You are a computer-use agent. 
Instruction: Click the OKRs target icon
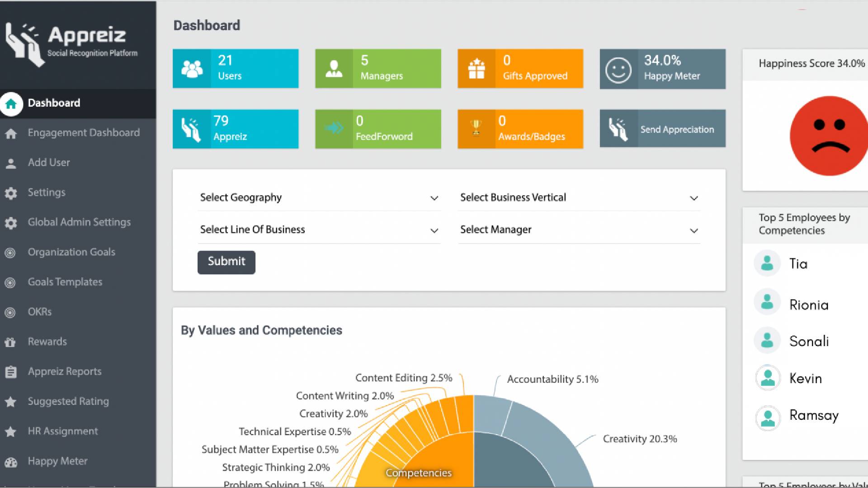(10, 313)
